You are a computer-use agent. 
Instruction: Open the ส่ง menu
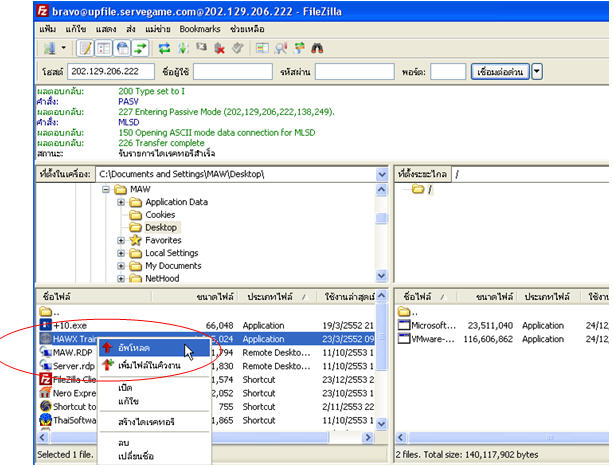131,29
